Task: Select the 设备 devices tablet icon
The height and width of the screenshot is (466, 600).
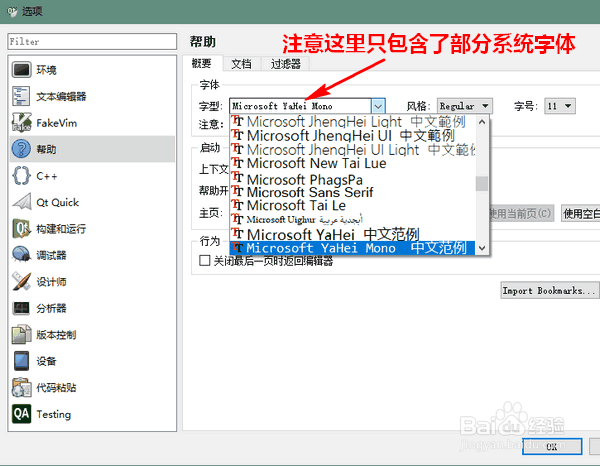Action: [21, 361]
